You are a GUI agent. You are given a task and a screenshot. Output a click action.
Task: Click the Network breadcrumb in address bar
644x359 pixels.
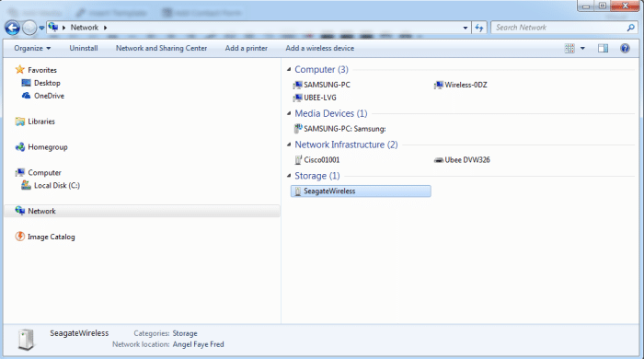(x=85, y=28)
